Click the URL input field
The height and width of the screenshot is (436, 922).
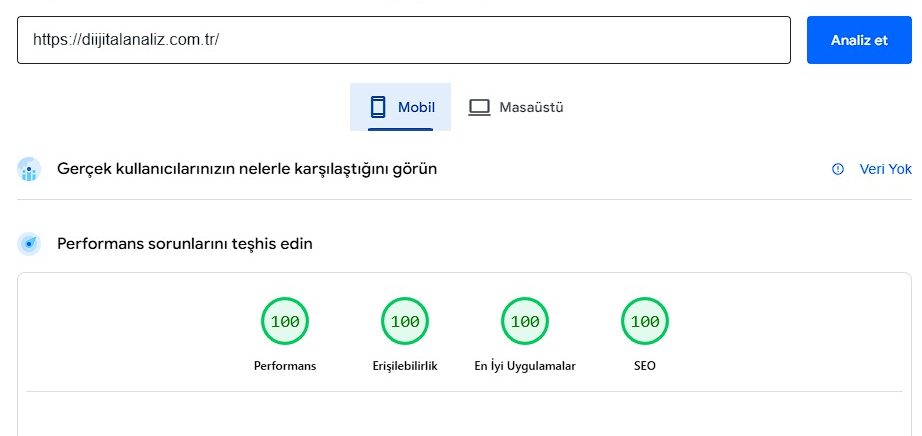(x=403, y=40)
